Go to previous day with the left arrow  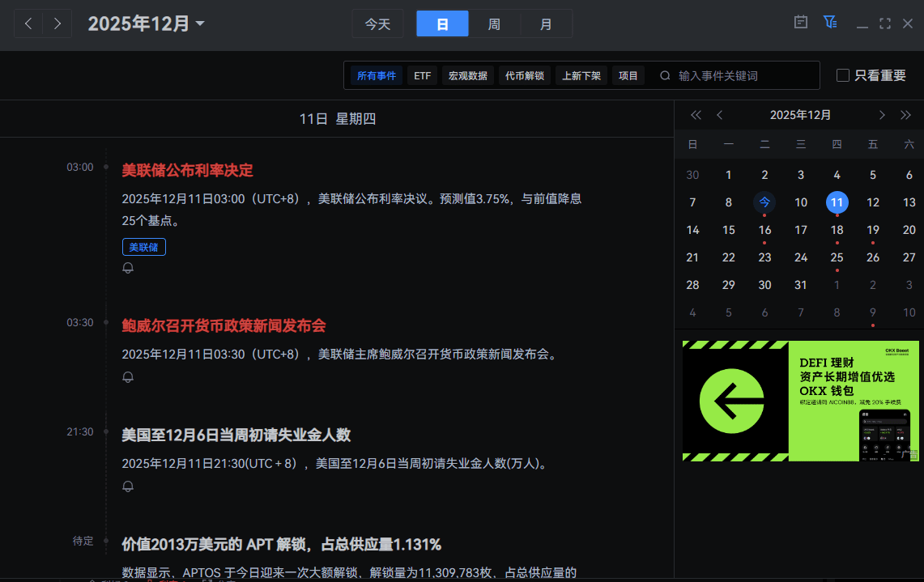28,23
